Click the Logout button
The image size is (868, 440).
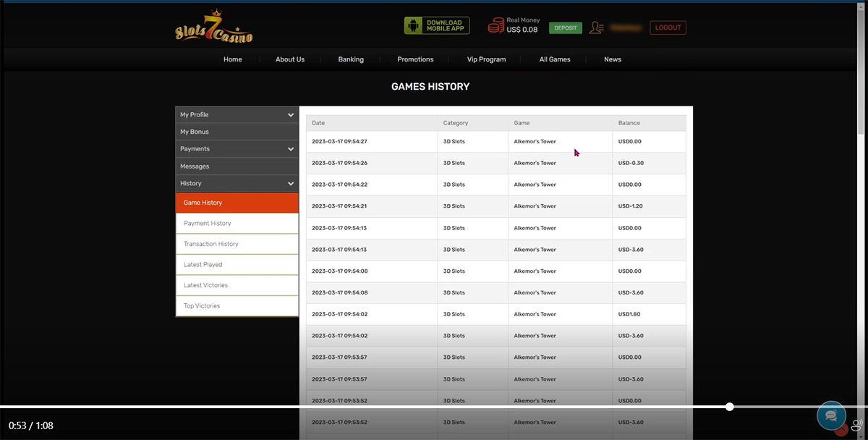[x=668, y=27]
